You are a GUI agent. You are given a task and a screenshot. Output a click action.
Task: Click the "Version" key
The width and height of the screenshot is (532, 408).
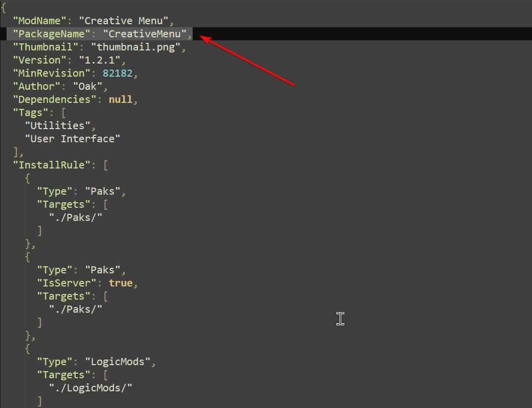(40, 60)
